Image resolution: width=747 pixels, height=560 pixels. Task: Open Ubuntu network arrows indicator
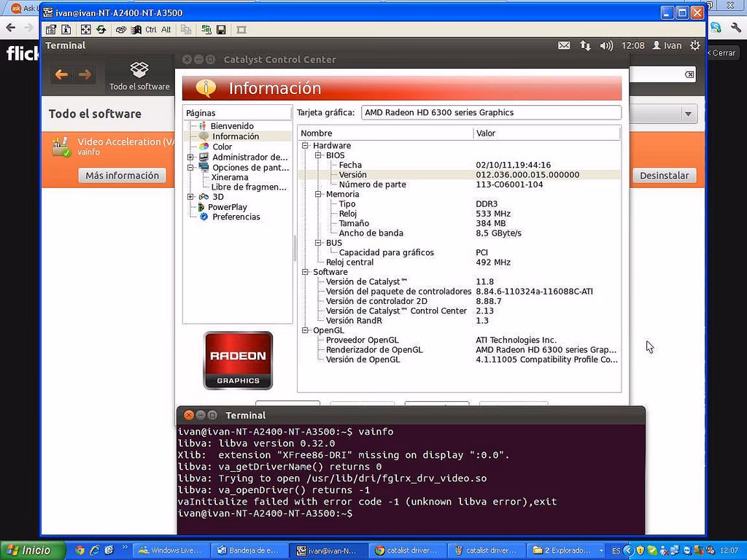point(585,46)
